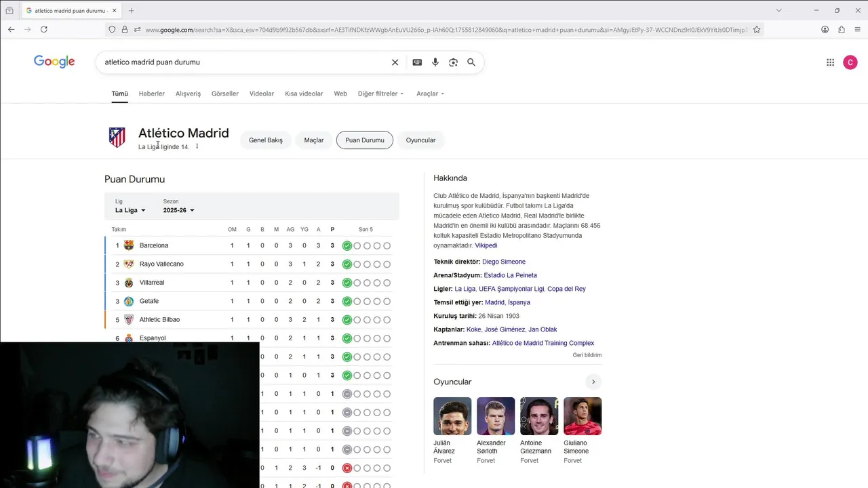
Task: Open the Google apps grid icon
Action: [830, 62]
